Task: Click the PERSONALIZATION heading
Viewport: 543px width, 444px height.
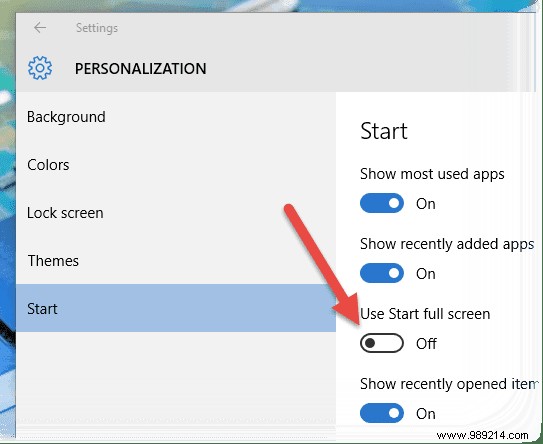Action: [141, 69]
